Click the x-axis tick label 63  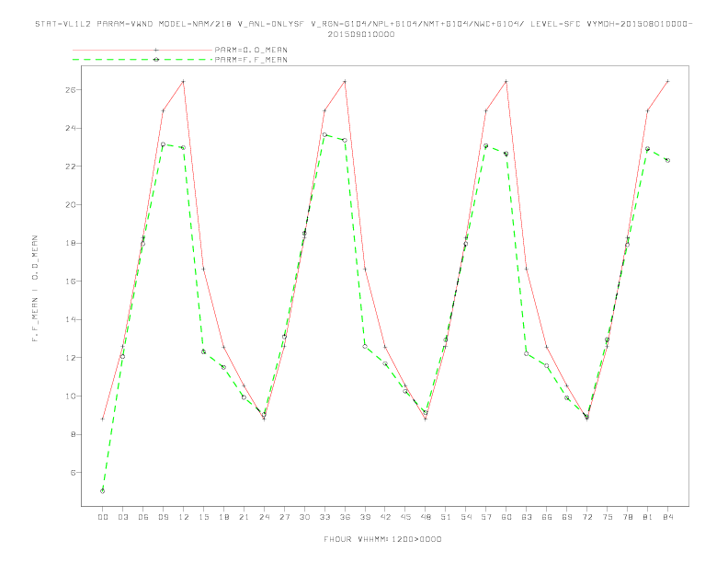527,517
